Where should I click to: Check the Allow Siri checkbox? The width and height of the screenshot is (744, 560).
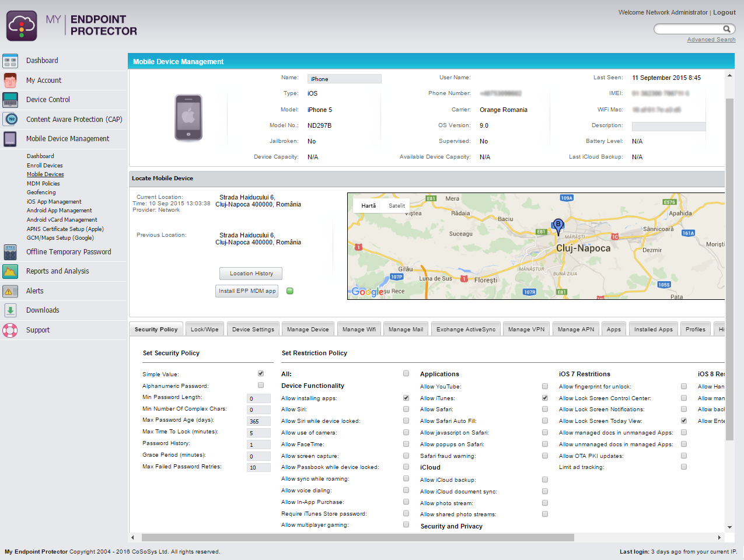tap(406, 409)
